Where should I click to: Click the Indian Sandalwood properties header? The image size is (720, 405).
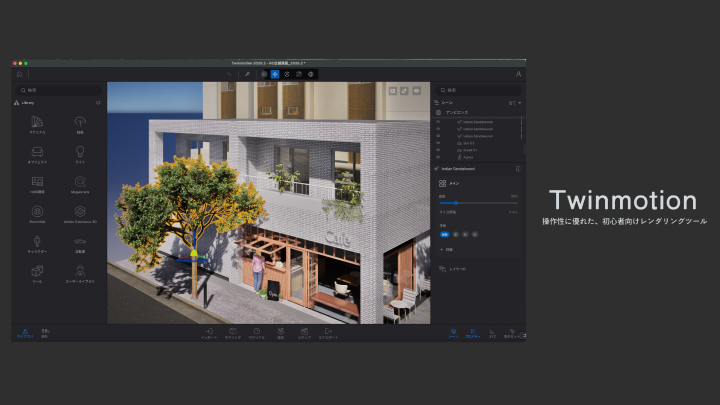(458, 169)
